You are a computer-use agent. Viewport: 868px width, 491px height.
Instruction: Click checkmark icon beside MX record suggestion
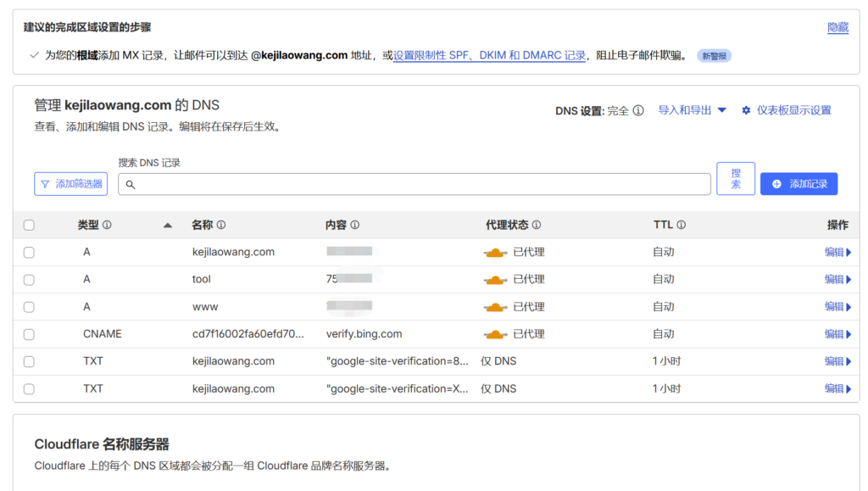coord(34,55)
